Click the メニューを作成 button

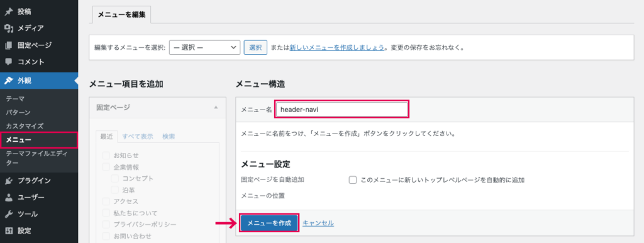[269, 223]
